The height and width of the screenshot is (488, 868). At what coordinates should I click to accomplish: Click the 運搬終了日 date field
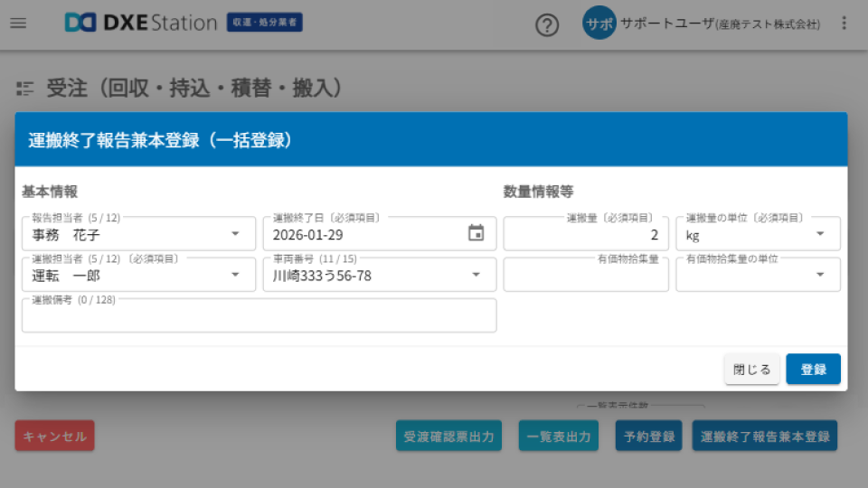coord(362,235)
